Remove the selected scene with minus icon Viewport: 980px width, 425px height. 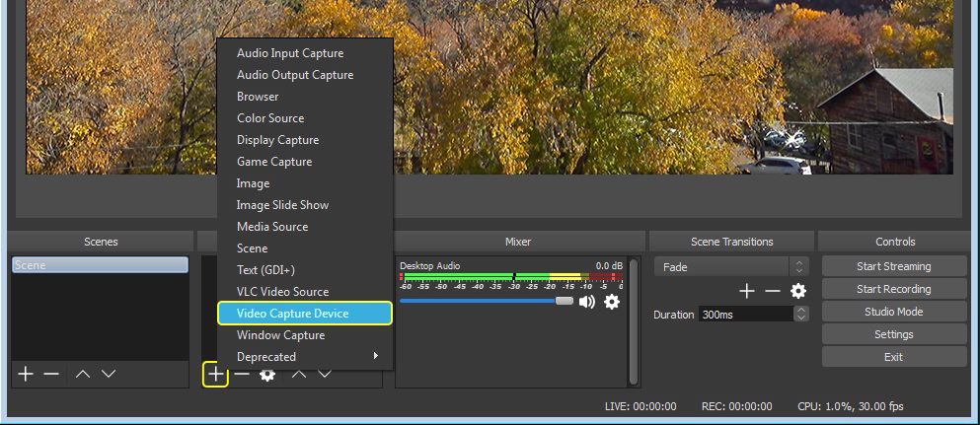(51, 374)
